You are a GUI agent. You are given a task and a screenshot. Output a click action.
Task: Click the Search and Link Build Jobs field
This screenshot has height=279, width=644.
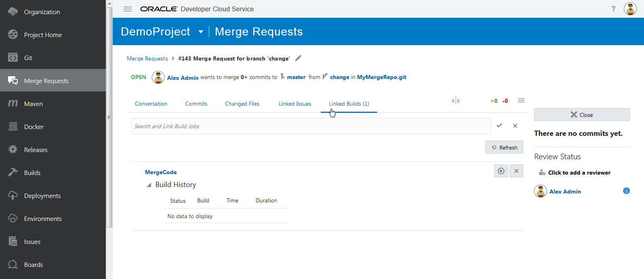tap(311, 126)
